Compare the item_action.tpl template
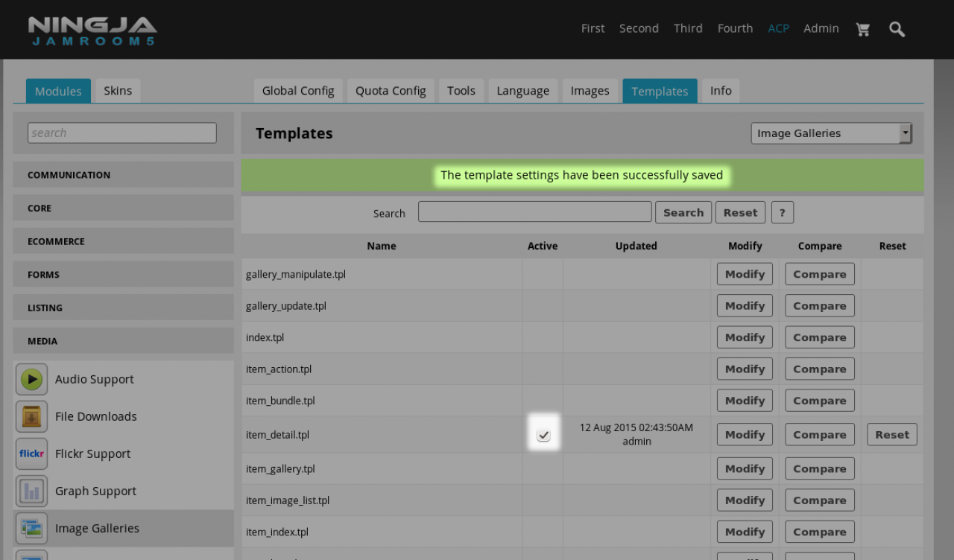The width and height of the screenshot is (954, 560). (820, 369)
